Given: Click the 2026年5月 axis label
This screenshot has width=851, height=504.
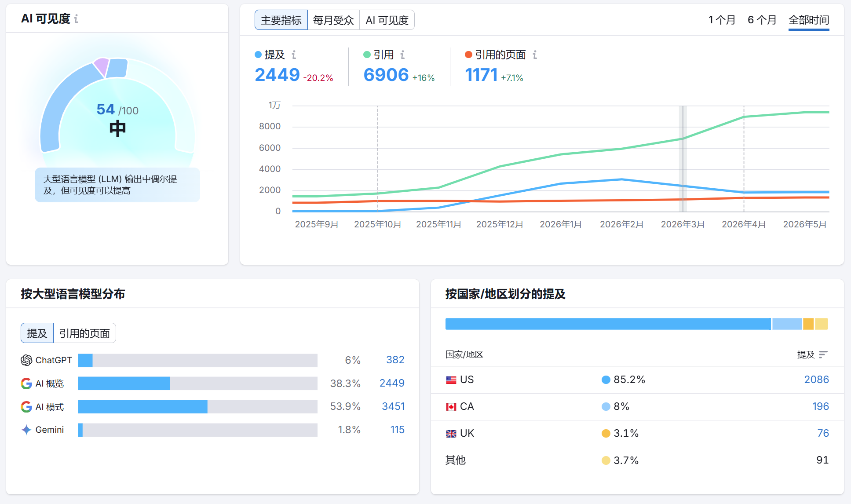Looking at the screenshot, I should [x=805, y=224].
